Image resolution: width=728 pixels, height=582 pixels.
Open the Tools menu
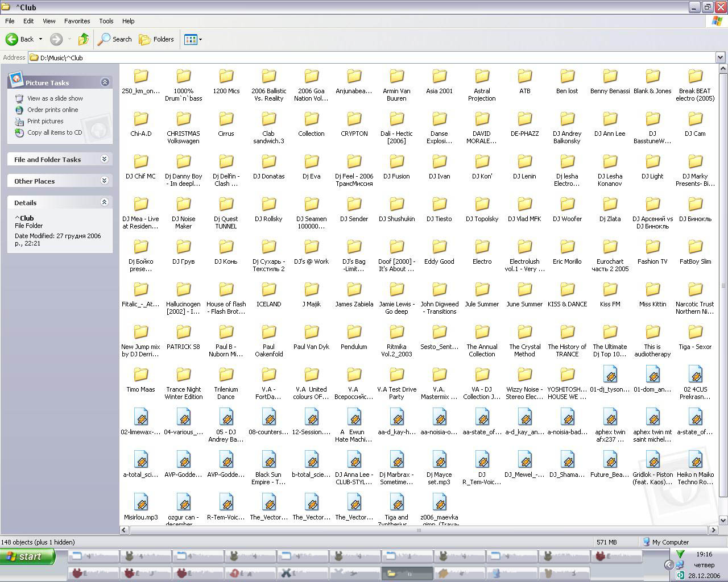tap(106, 21)
